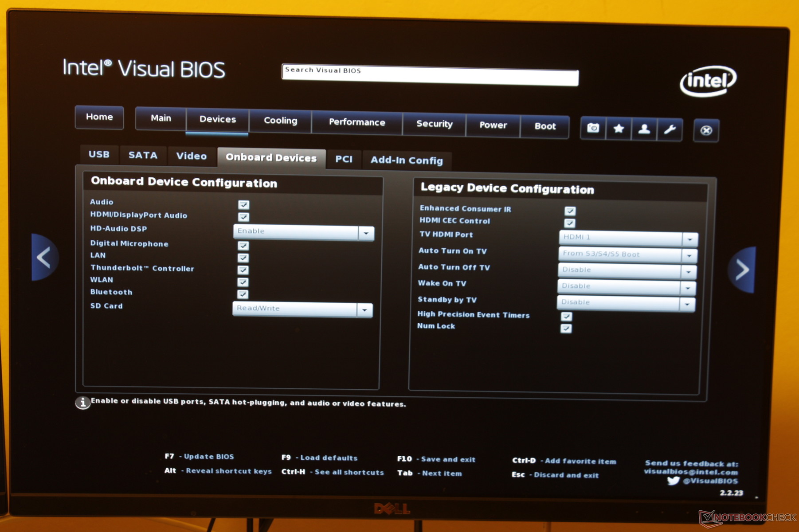The height and width of the screenshot is (532, 799).
Task: Click the @VisualBIOS Twitter handle
Action: pyautogui.click(x=710, y=481)
